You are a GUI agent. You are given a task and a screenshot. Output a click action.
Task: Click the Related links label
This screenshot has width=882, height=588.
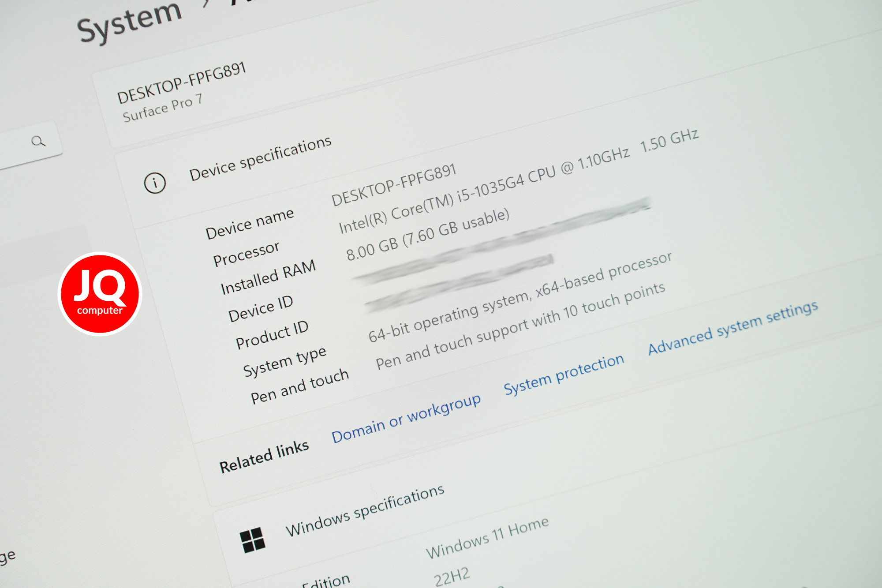pos(264,457)
